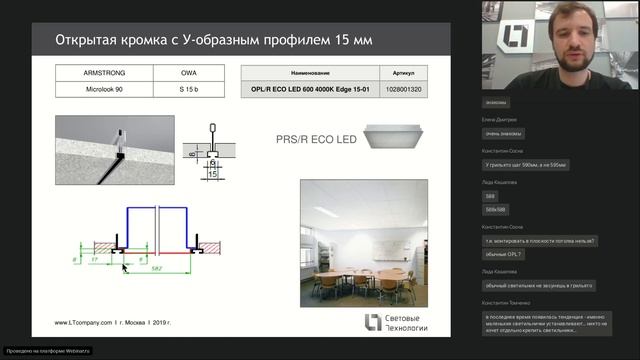Viewport: 640px width, 360px height.
Task: Click the Световые Технологии logo on slide
Action: 396,322
